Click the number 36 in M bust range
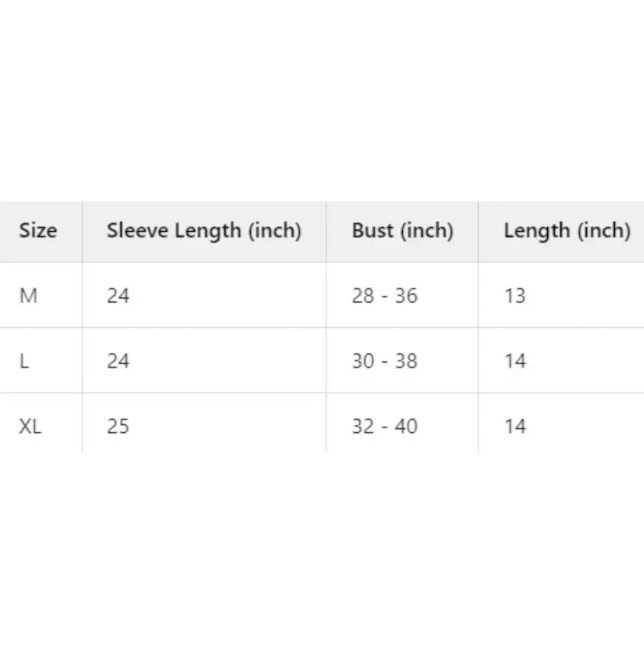644x648 pixels. [406, 296]
